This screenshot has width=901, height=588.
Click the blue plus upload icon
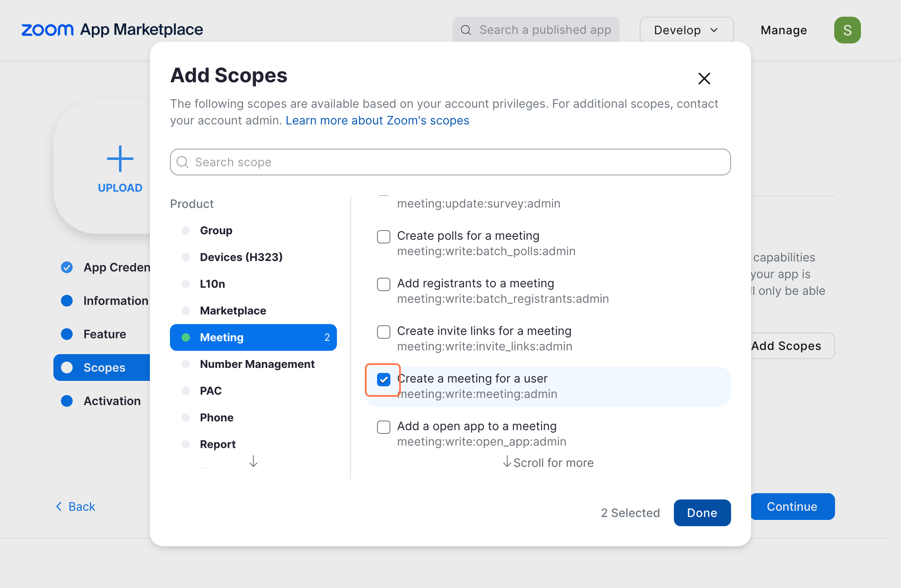pyautogui.click(x=120, y=159)
